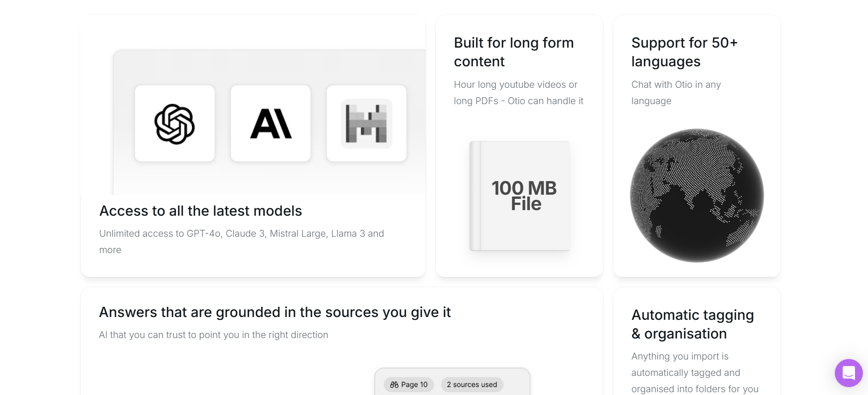Click the dotted globe image
Viewport: 868px width, 395px height.
[x=697, y=195]
